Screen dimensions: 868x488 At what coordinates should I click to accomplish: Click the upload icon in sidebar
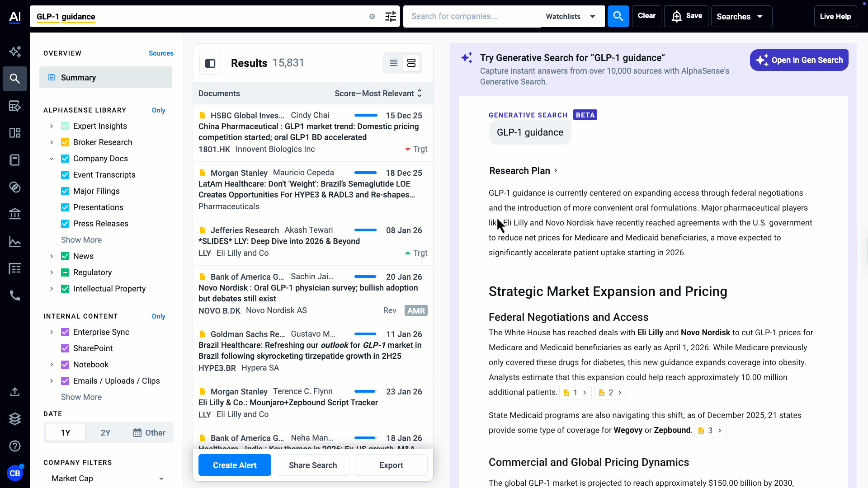click(x=15, y=392)
